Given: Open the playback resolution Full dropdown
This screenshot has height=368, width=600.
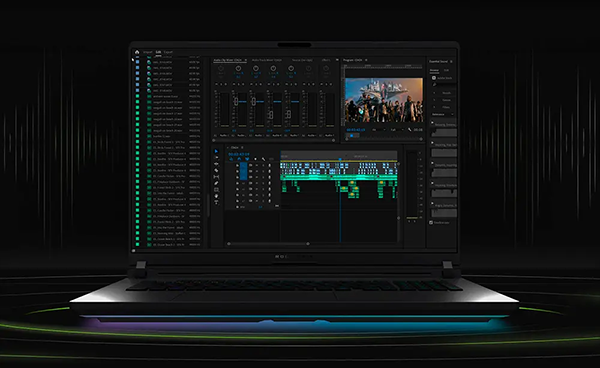Looking at the screenshot, I should (397, 130).
